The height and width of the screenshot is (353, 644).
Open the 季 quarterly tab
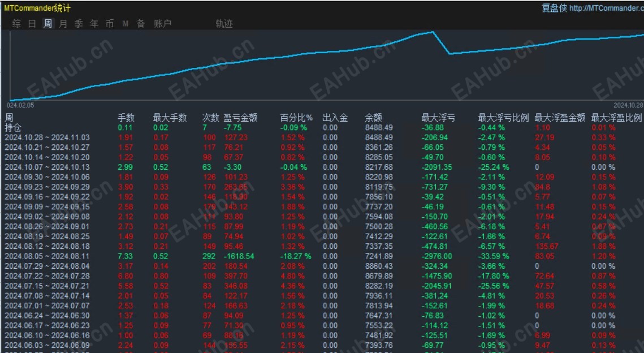point(79,24)
